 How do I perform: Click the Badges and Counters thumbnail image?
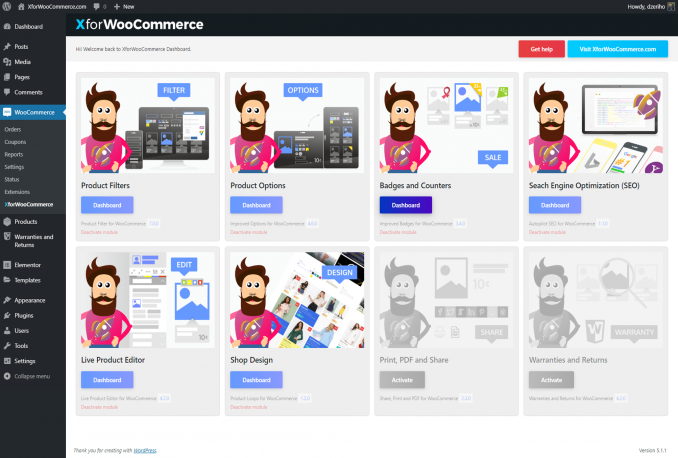pyautogui.click(x=446, y=125)
